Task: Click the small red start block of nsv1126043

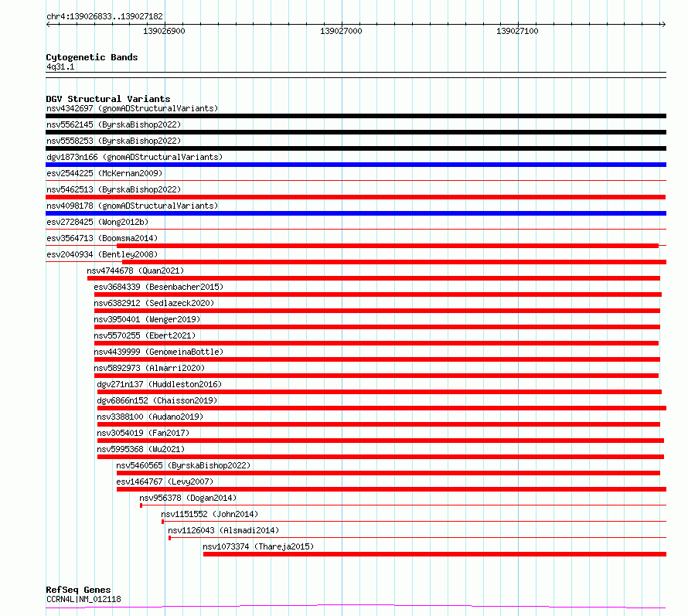Action: 169,538
